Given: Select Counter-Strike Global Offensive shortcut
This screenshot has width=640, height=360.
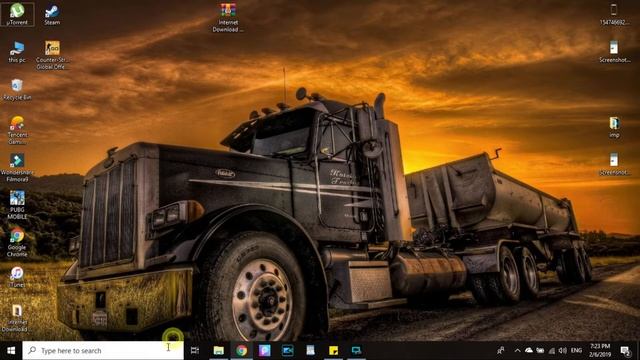Looking at the screenshot, I should click(x=52, y=55).
